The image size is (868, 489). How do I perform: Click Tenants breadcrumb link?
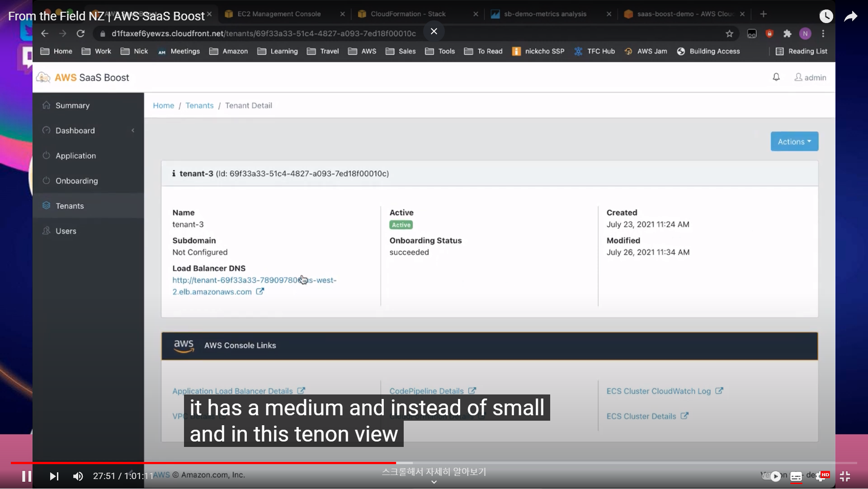pyautogui.click(x=199, y=105)
